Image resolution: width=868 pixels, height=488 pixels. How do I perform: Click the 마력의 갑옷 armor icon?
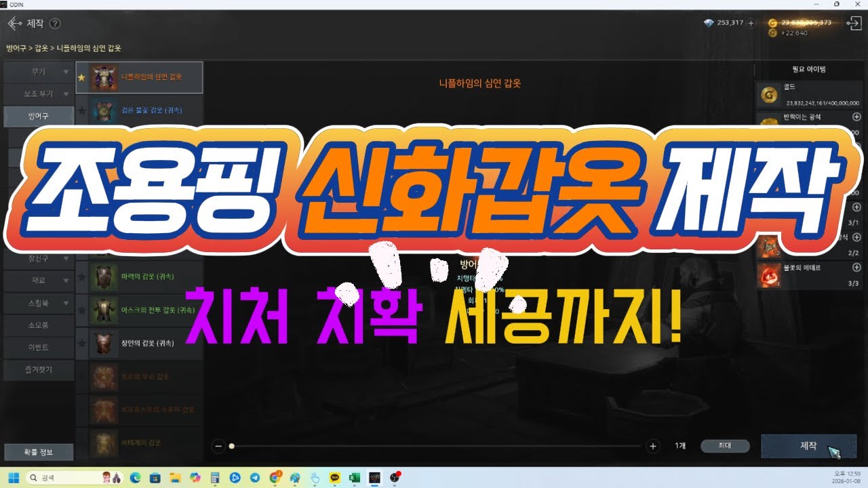point(103,277)
